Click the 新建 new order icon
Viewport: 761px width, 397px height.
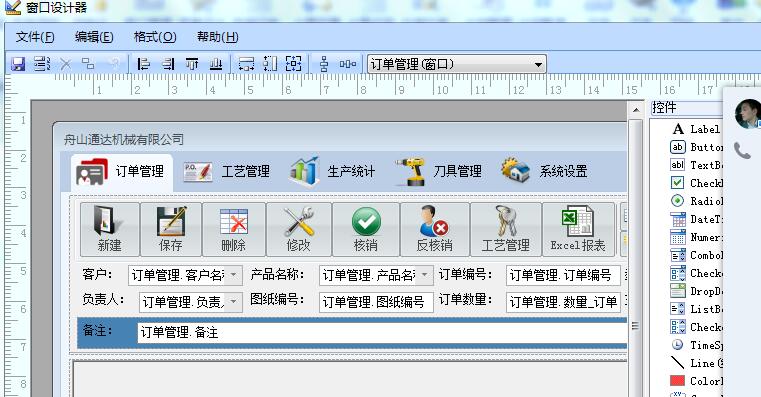tap(110, 229)
